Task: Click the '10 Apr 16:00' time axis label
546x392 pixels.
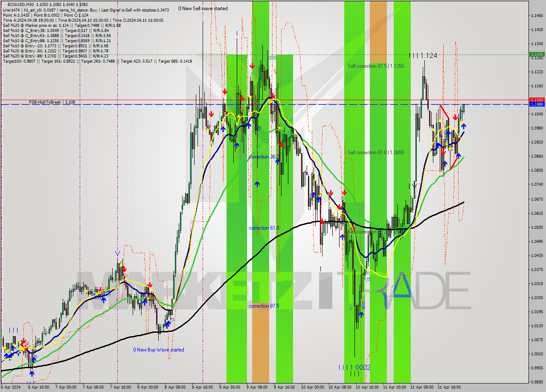Action: coord(367,387)
